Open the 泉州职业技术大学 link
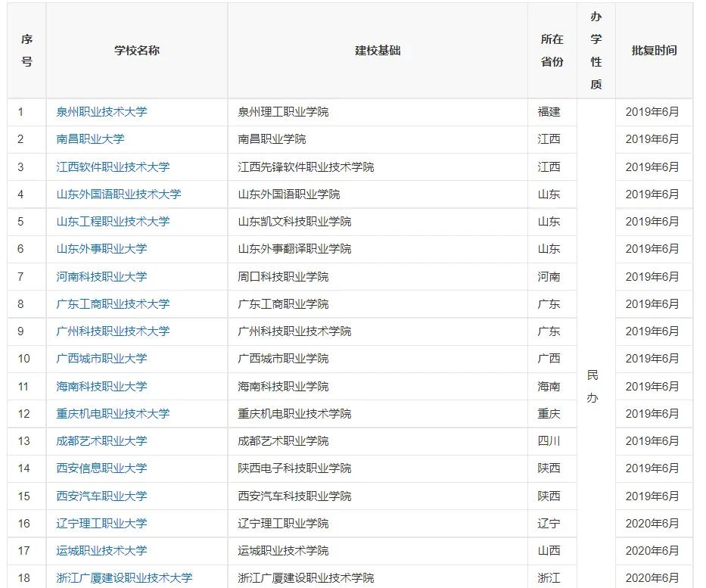 (102, 111)
